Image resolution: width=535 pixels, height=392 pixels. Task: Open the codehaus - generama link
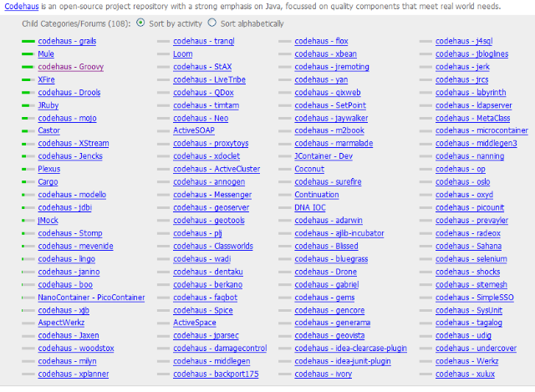[x=333, y=323]
